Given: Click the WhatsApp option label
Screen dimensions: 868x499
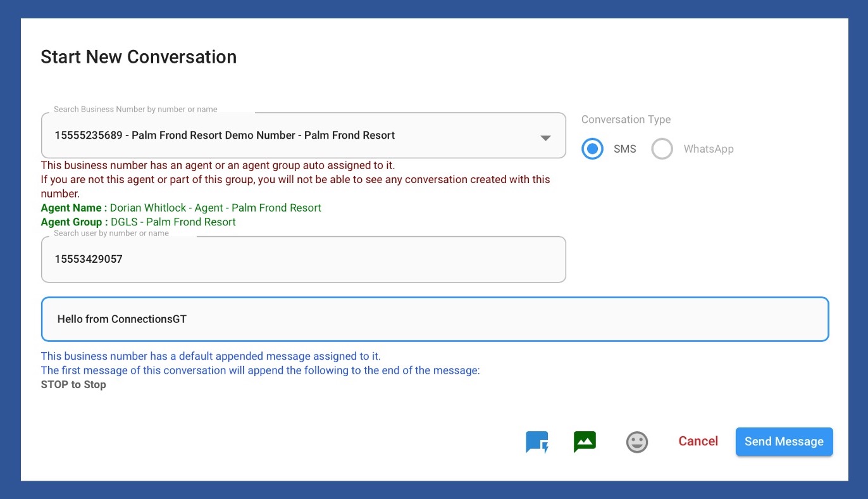Looking at the screenshot, I should [708, 149].
